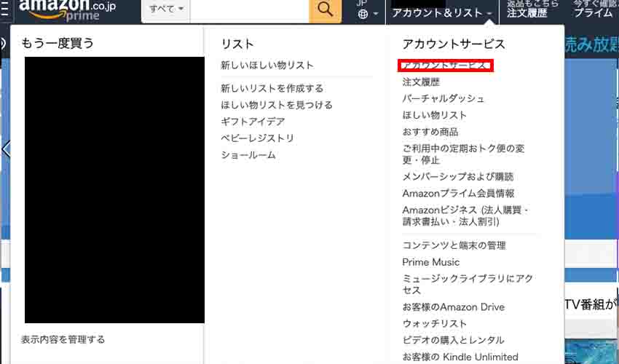Open 注文履歴 under account services
This screenshot has height=364, width=619.
point(421,82)
